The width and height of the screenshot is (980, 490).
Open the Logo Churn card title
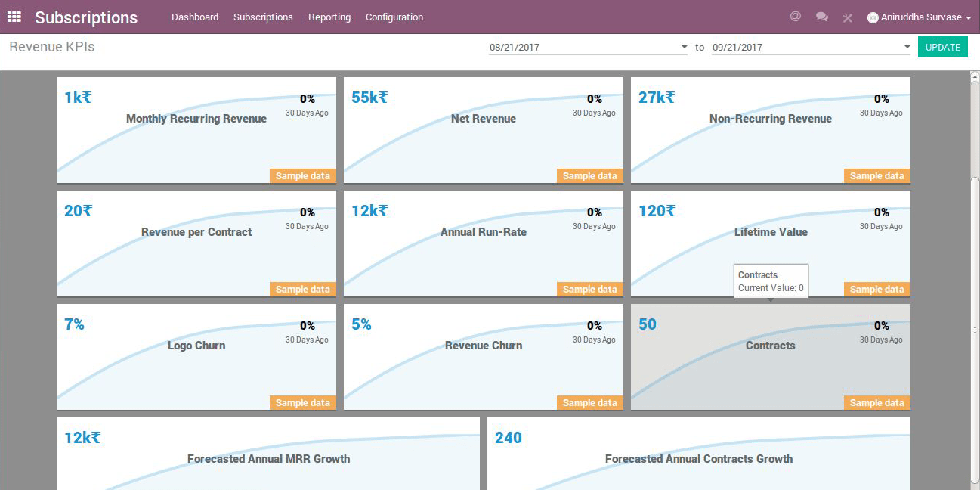[x=196, y=346]
